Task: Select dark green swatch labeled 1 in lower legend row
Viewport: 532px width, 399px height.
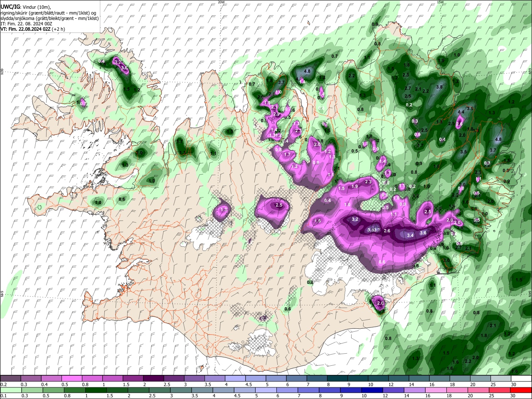Action: pyautogui.click(x=96, y=390)
